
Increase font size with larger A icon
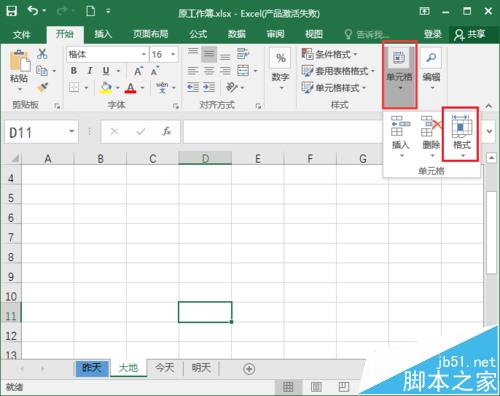138,71
